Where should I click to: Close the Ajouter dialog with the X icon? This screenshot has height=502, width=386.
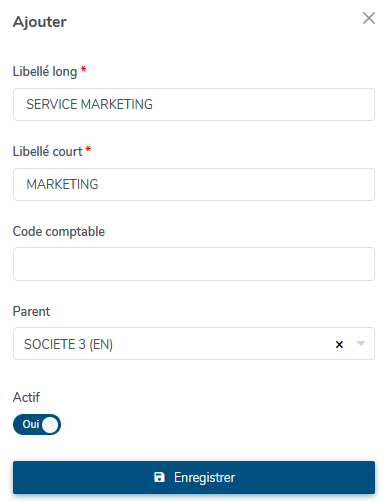[369, 18]
